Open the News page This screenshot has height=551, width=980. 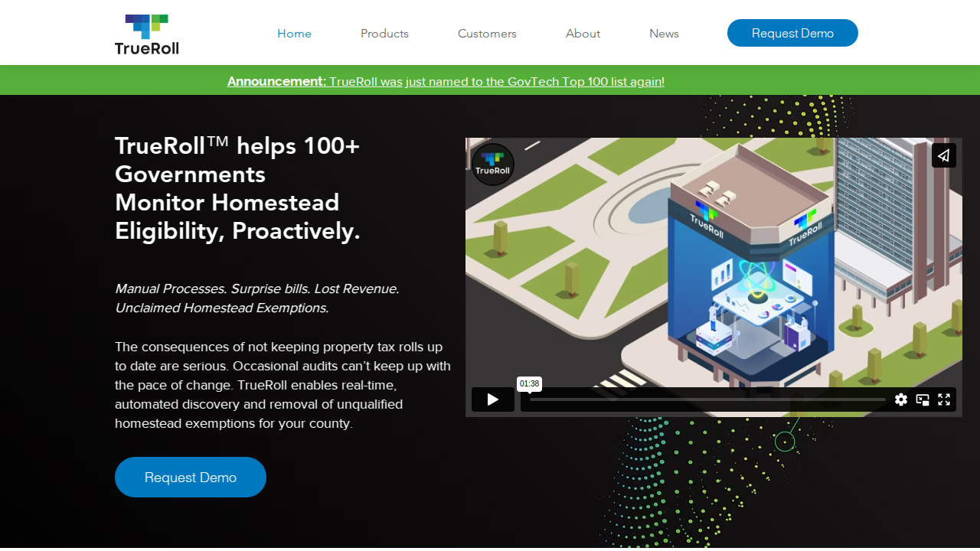pos(664,34)
